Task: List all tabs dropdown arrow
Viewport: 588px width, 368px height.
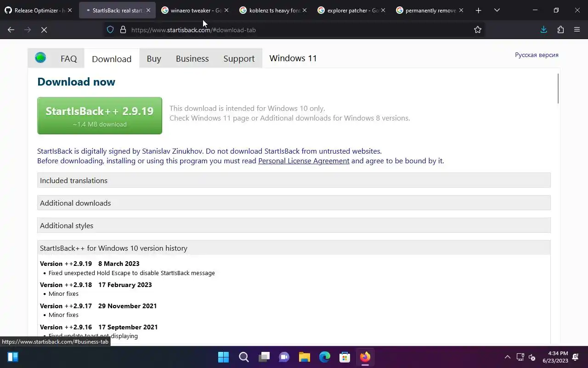Action: point(497,10)
